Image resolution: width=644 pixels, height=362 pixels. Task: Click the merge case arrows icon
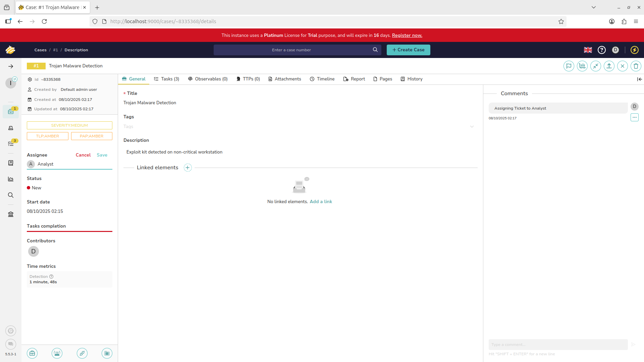pos(595,66)
